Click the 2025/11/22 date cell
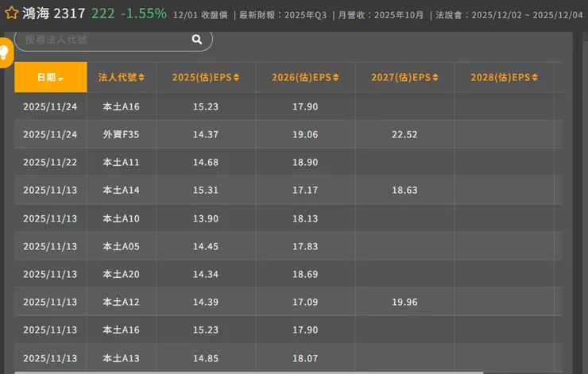Image resolution: width=588 pixels, height=374 pixels. click(x=50, y=162)
